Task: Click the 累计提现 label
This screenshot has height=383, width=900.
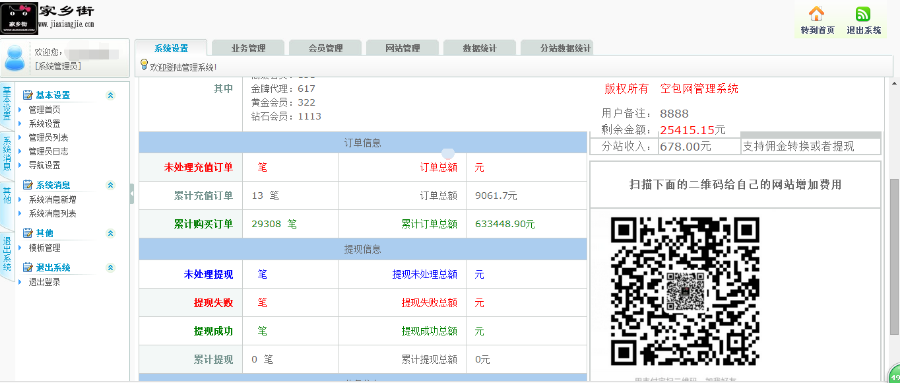Action: 214,360
